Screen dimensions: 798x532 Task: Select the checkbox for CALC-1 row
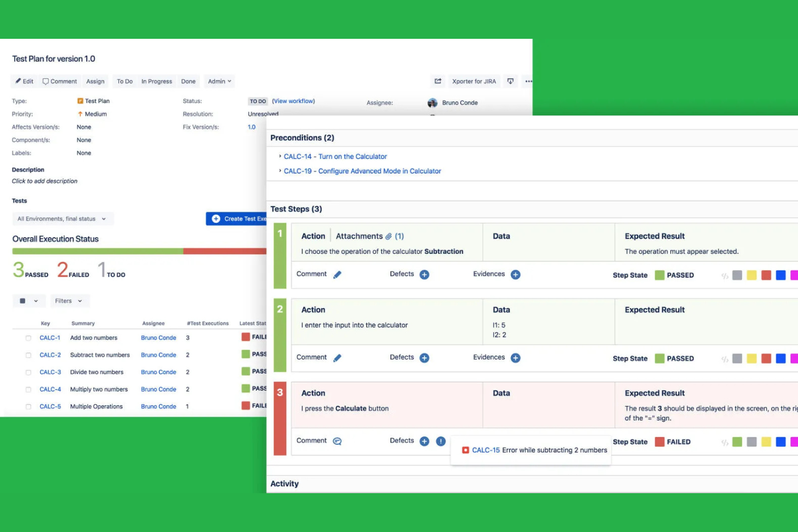click(x=28, y=337)
